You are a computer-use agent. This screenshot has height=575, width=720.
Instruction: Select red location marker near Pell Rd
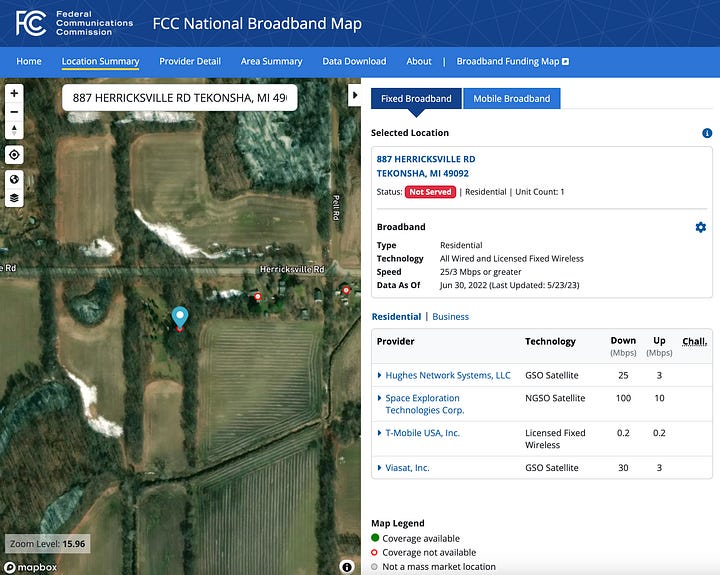[x=346, y=290]
